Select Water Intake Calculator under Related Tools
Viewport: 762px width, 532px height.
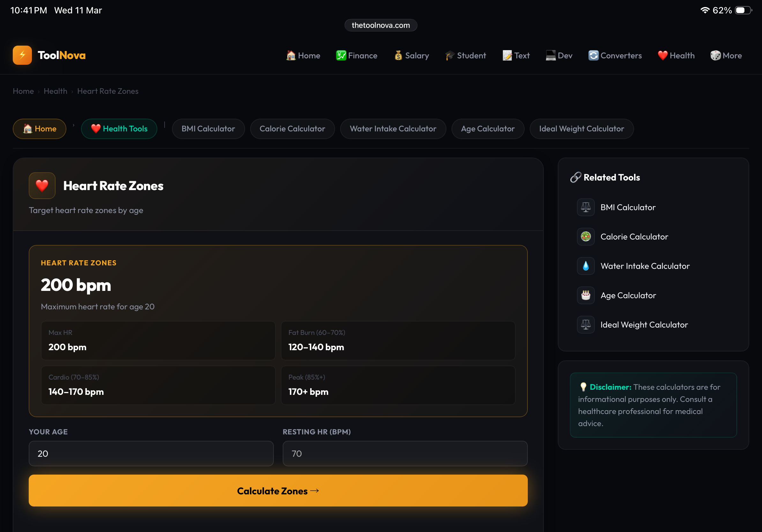(x=645, y=266)
